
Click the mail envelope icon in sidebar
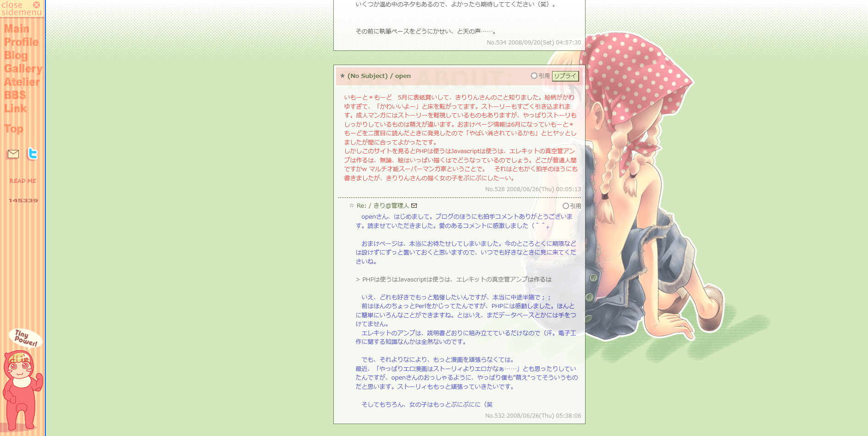coord(13,154)
